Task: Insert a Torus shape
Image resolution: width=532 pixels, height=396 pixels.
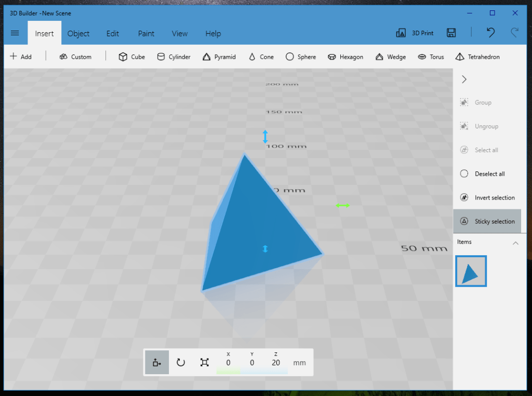Action: point(431,57)
